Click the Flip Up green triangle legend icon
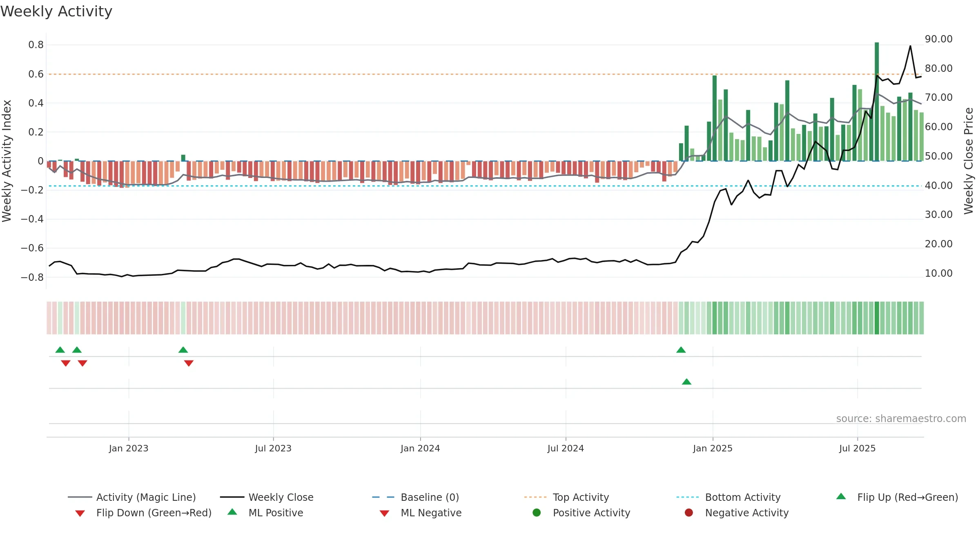This screenshot has width=980, height=551. click(841, 496)
